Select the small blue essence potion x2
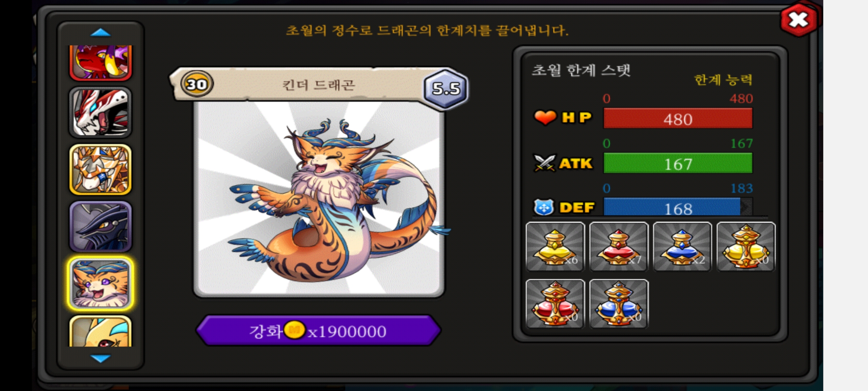This screenshot has height=391, width=868. tap(682, 247)
